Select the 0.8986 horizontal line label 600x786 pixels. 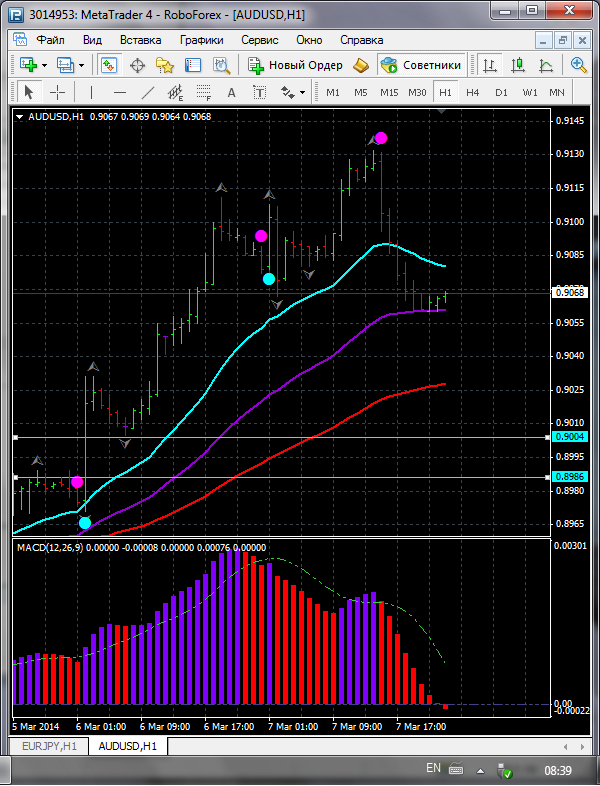570,477
